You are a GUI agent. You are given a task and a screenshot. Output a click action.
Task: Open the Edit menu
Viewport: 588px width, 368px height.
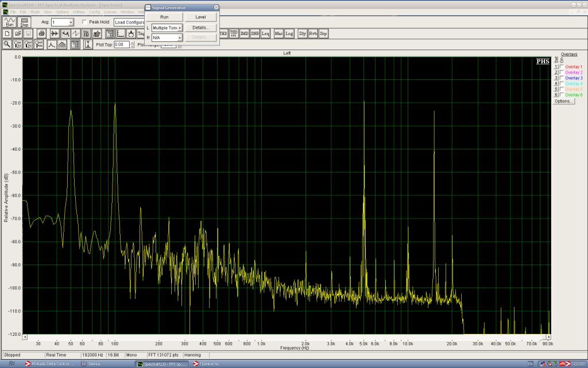click(23, 12)
